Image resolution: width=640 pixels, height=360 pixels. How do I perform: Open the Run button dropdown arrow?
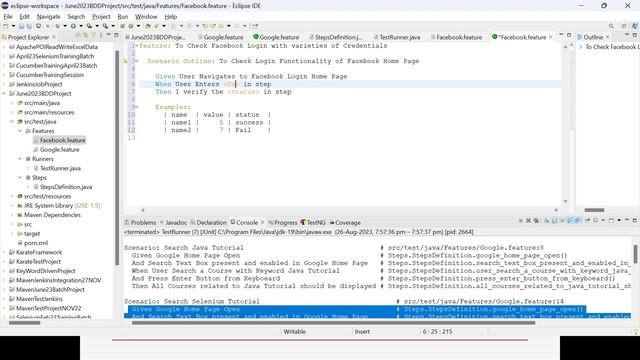[x=81, y=26]
